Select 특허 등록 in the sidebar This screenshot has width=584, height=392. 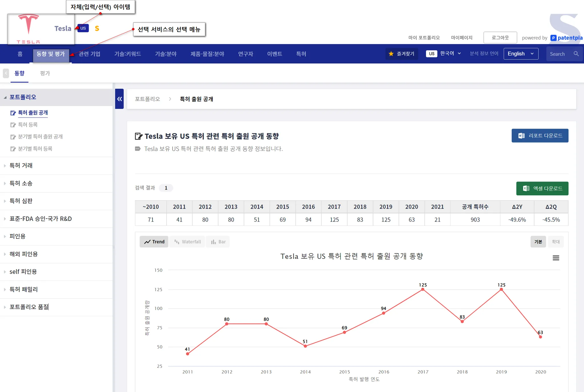click(x=28, y=125)
